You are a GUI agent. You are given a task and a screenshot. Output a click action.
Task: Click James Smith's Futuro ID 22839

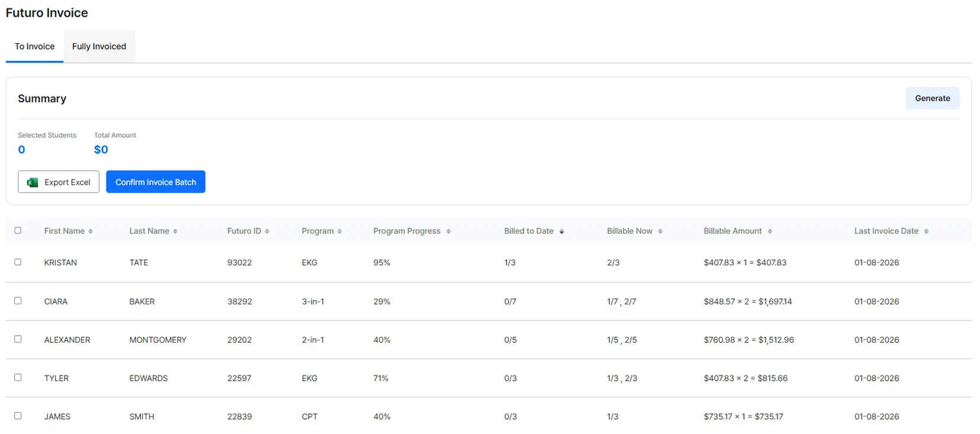[239, 417]
